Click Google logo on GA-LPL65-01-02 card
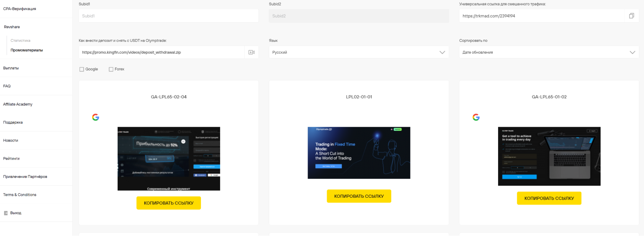 [476, 117]
